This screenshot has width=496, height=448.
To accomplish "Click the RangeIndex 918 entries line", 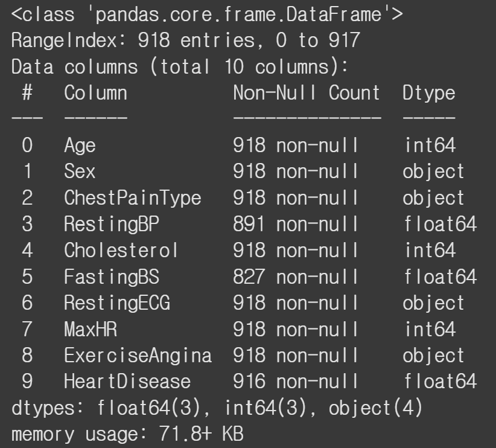I will pos(186,40).
